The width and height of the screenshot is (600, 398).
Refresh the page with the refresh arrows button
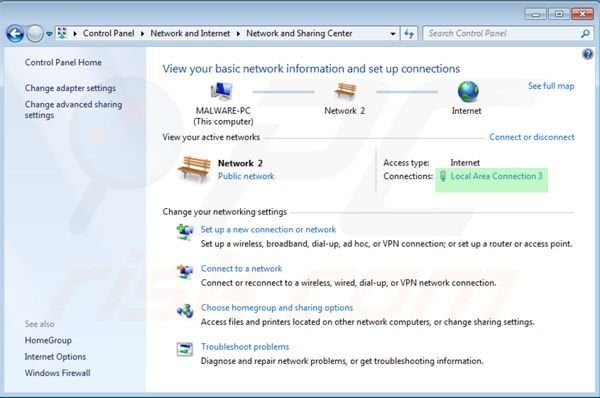[x=409, y=34]
